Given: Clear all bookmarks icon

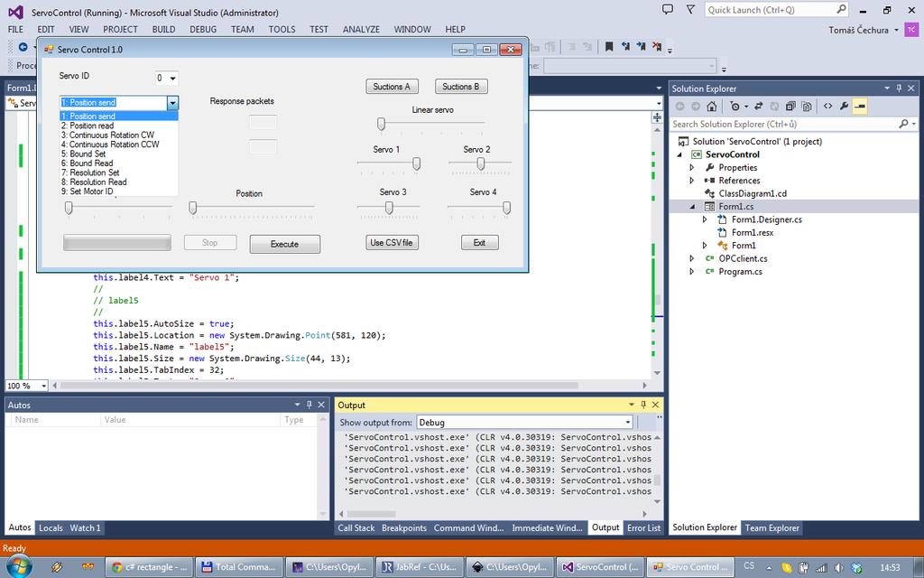Looking at the screenshot, I should (x=657, y=47).
